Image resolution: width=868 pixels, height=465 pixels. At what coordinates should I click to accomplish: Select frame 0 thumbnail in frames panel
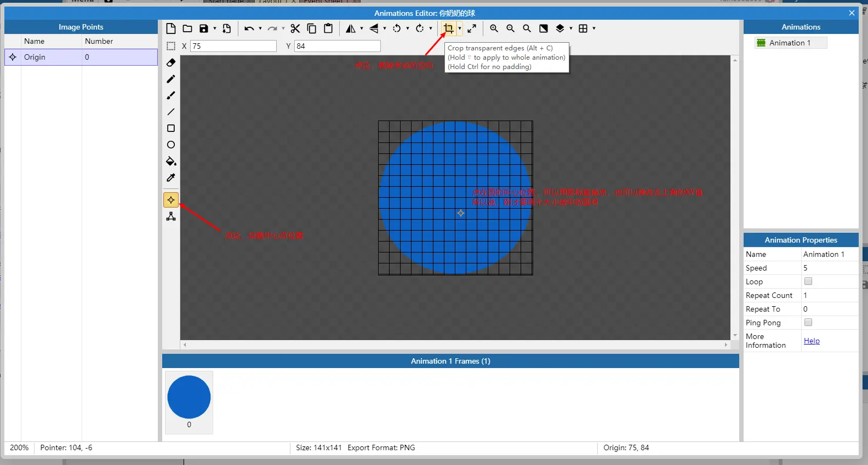(189, 403)
